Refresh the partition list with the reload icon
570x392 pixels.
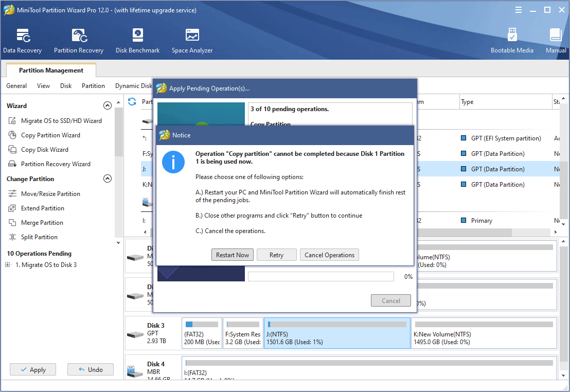(132, 102)
